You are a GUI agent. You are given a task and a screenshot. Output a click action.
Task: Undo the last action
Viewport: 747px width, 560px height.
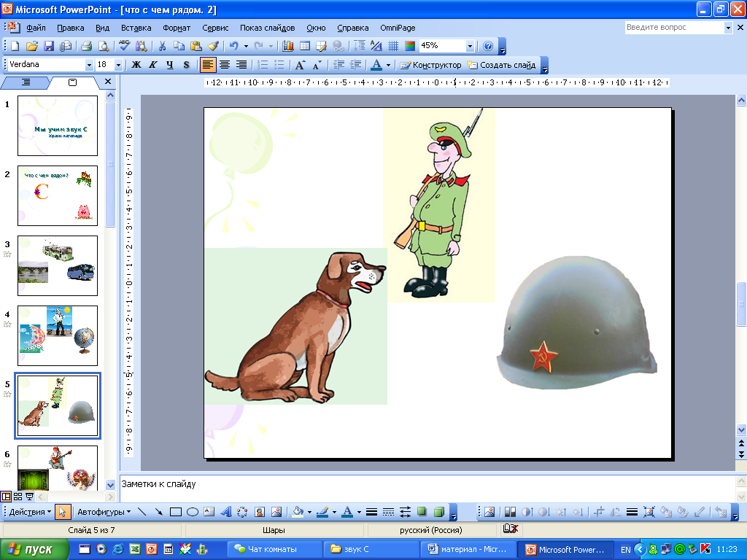point(233,46)
